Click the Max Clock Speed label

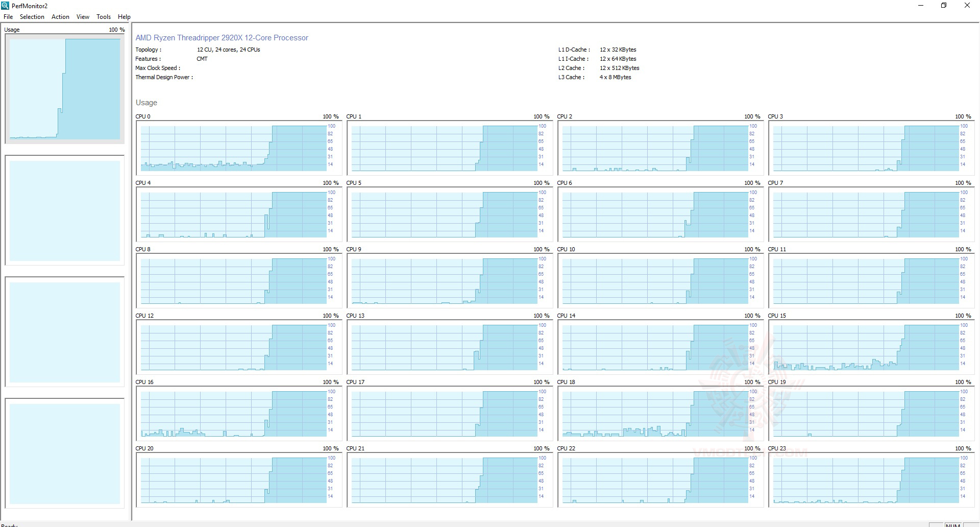click(x=157, y=68)
